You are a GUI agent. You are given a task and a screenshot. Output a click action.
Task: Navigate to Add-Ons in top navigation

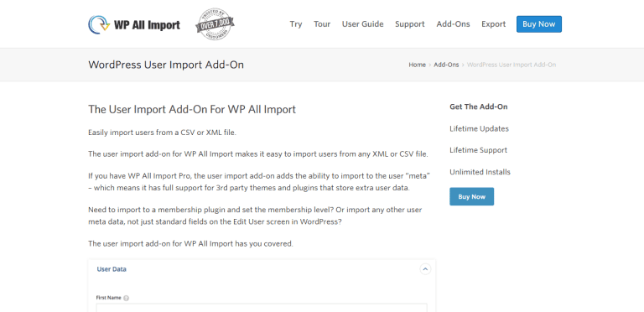(453, 24)
